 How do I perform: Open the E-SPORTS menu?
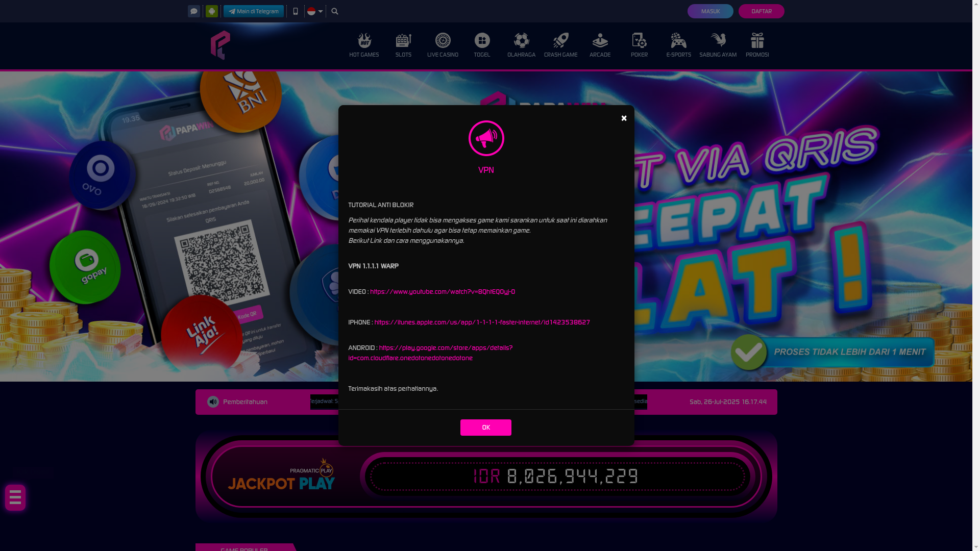coord(678,45)
